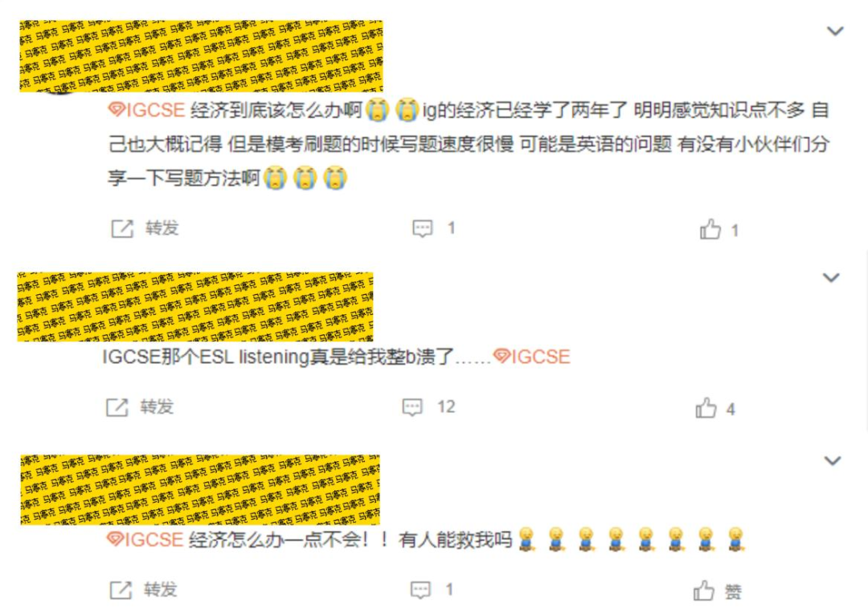Click the first post's economics text body
The height and width of the screenshot is (609, 868).
pyautogui.click(x=469, y=145)
